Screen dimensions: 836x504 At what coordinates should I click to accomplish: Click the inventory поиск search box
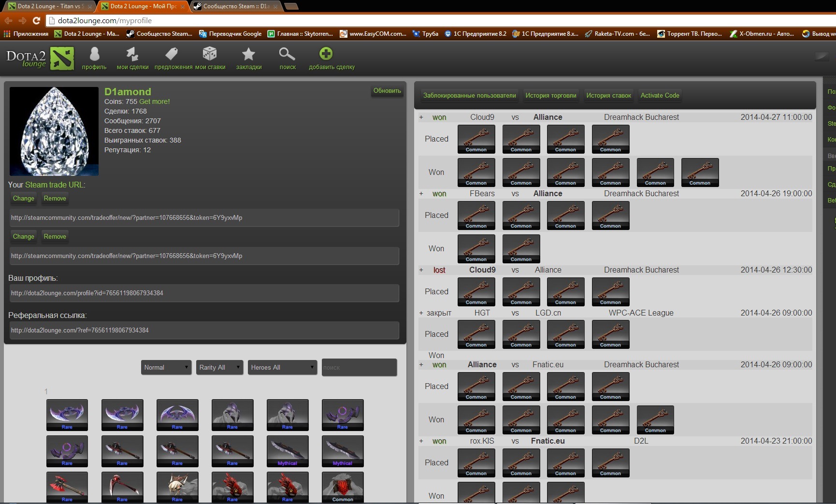[359, 367]
